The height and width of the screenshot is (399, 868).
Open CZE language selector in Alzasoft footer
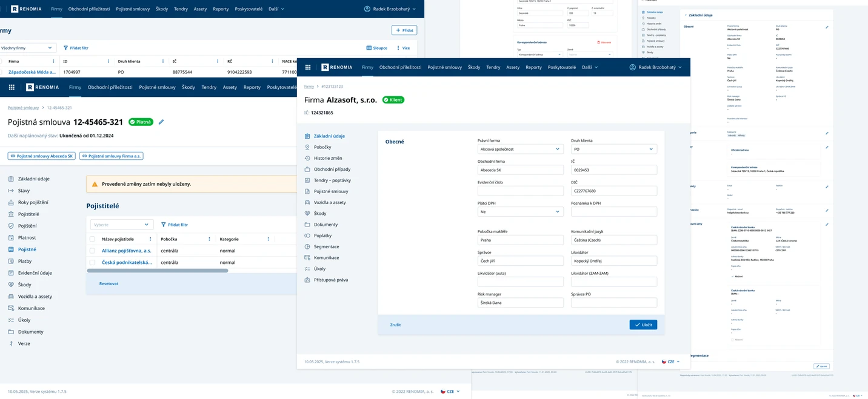pyautogui.click(x=670, y=361)
